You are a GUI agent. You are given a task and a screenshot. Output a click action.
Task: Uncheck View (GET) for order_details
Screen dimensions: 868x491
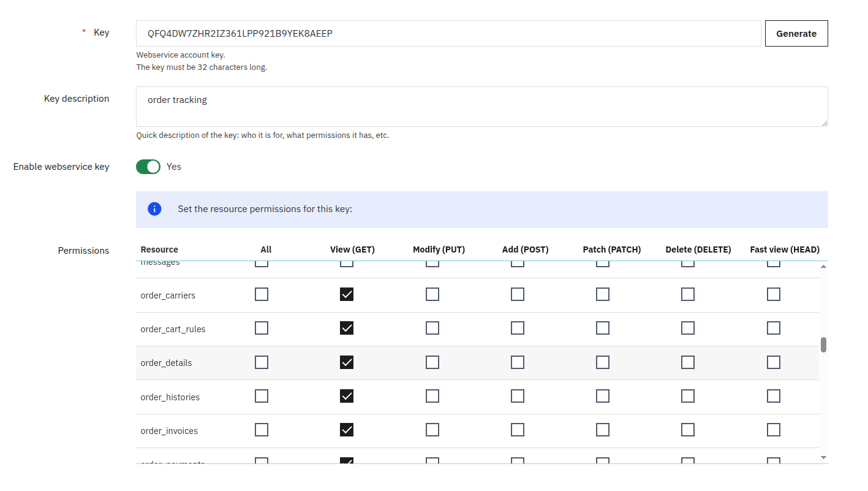click(347, 362)
